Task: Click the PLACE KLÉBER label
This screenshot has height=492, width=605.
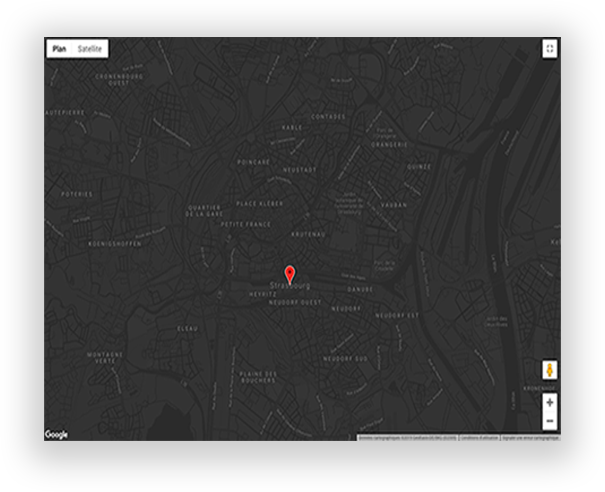Action: (x=260, y=203)
